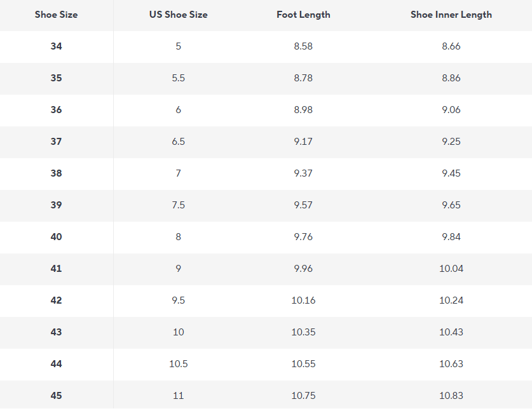This screenshot has width=532, height=411.
Task: Click shoe size 38 cell
Action: (57, 173)
